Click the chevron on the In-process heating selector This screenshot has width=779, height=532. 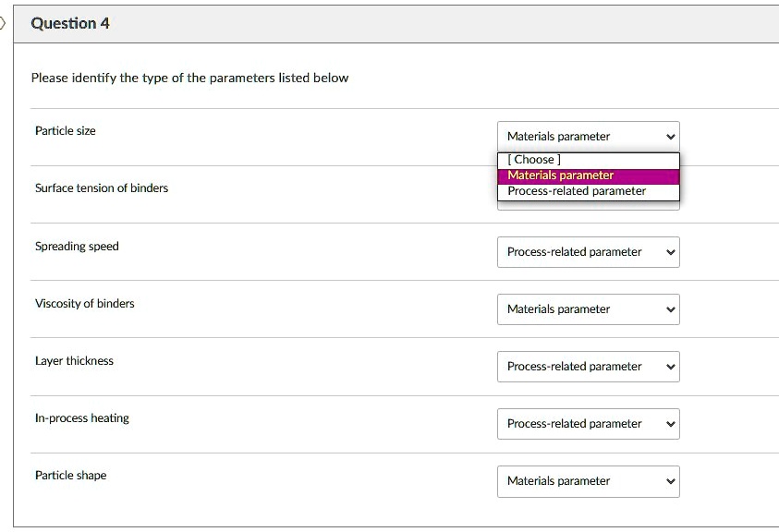pos(668,424)
